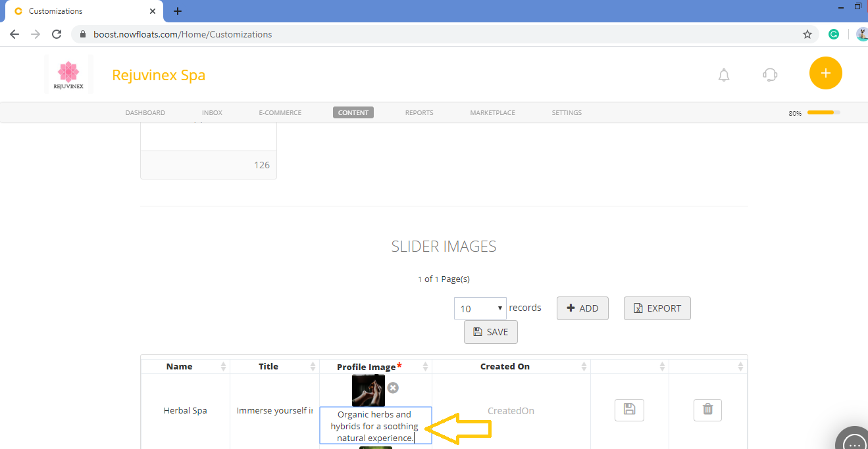Open the records count dropdown showing 10
Viewport: 868px width, 449px height.
coord(480,308)
